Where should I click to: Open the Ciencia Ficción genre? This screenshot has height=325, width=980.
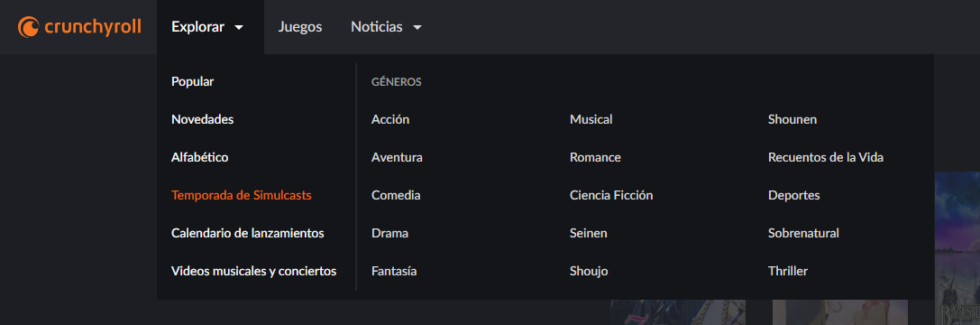611,195
